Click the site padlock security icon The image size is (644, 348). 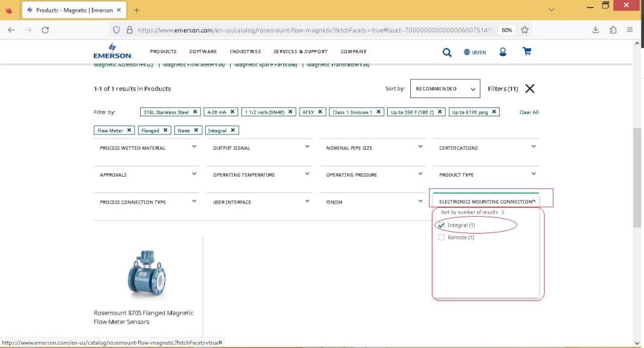point(129,30)
